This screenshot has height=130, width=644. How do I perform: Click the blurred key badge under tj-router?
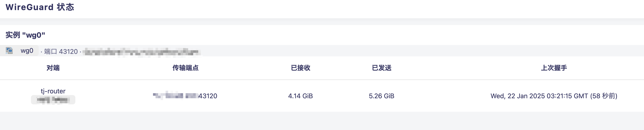point(53,100)
